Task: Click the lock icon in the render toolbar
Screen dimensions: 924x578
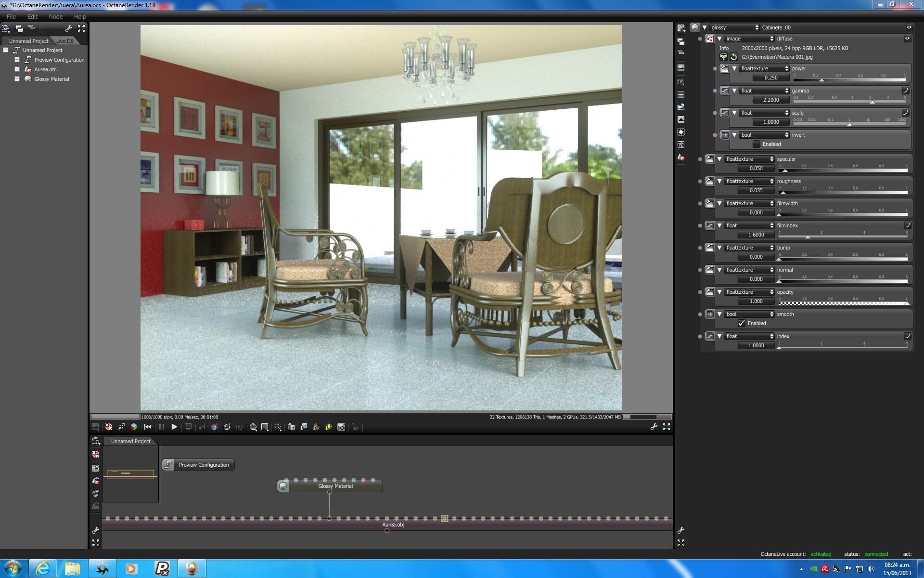Action: coord(355,427)
